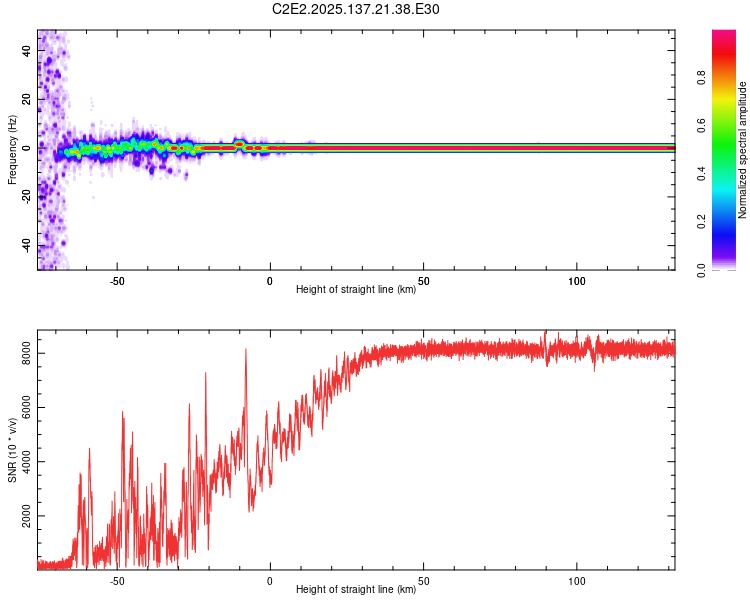
Task: Click the 8000 tick label on the SNR axis
Action: click(x=26, y=353)
